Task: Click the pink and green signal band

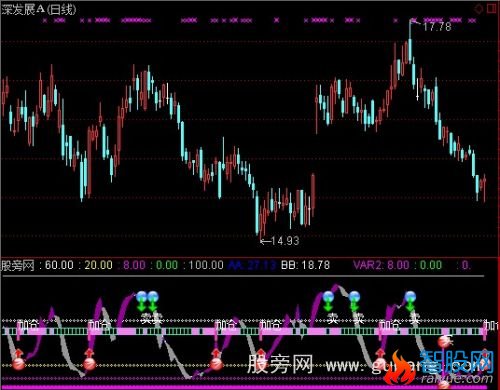Action: click(x=245, y=331)
